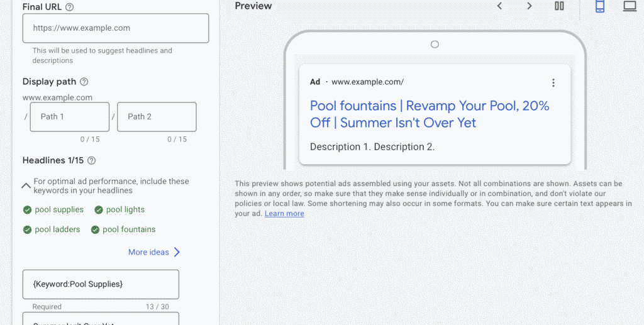Select the 'pool fountains' keyword suggestion

[x=129, y=229]
